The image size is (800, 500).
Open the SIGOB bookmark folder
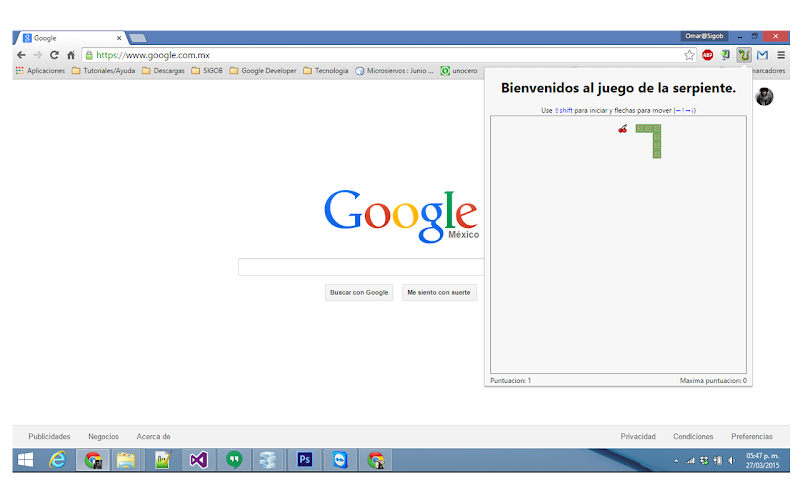click(x=207, y=71)
